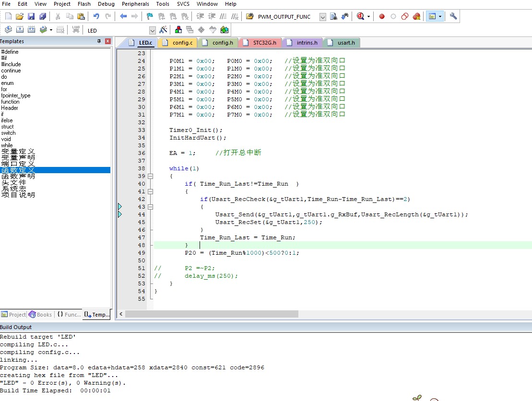Viewport: 532px width, 401px height.
Task: Open the Configuration wrench icon
Action: 453,16
